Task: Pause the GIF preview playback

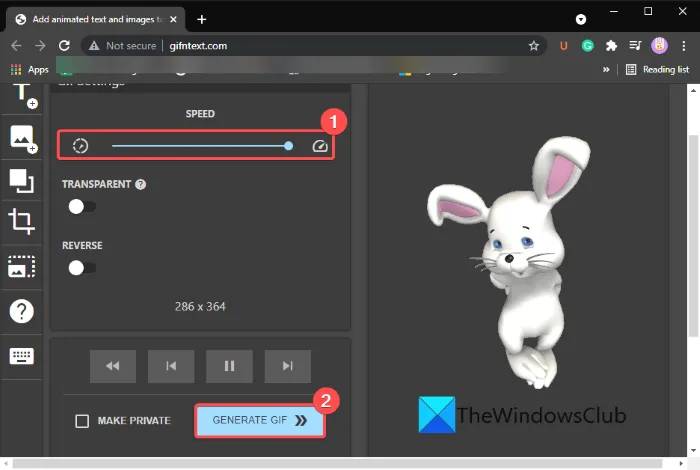Action: click(x=230, y=367)
